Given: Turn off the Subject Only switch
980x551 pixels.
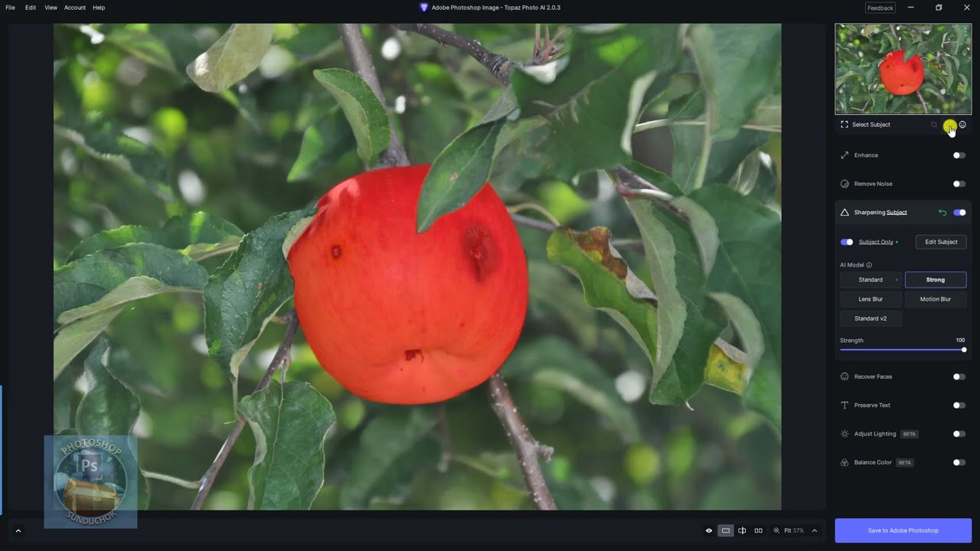Looking at the screenshot, I should [847, 242].
